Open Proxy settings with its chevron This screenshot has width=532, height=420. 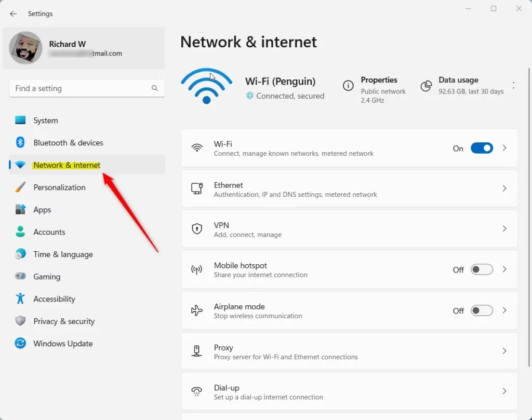[504, 351]
